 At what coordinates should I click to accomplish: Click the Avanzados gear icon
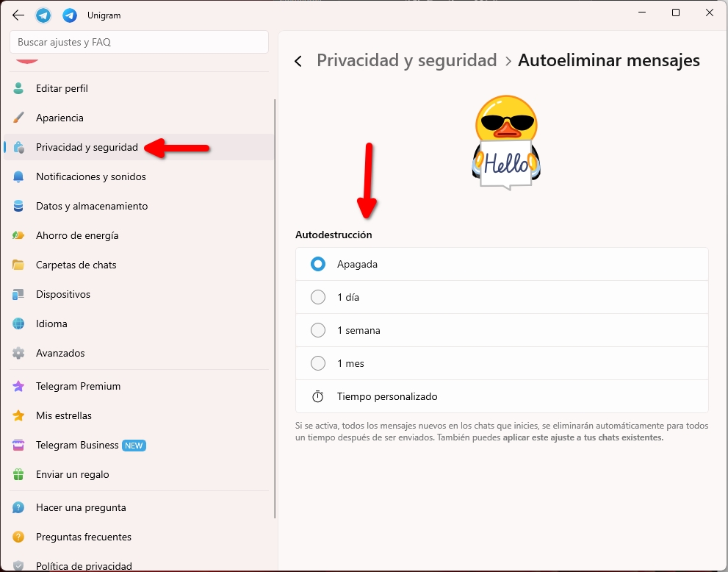point(18,353)
